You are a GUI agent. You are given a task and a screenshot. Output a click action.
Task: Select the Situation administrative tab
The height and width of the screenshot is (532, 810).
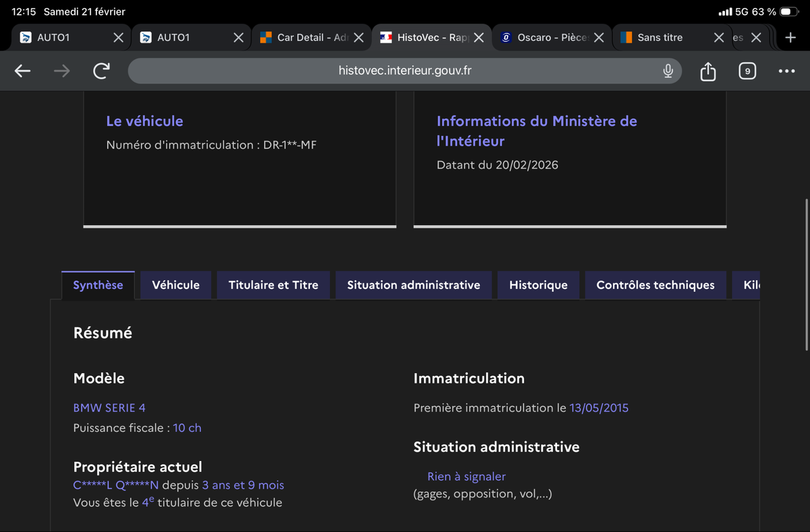[x=413, y=285]
